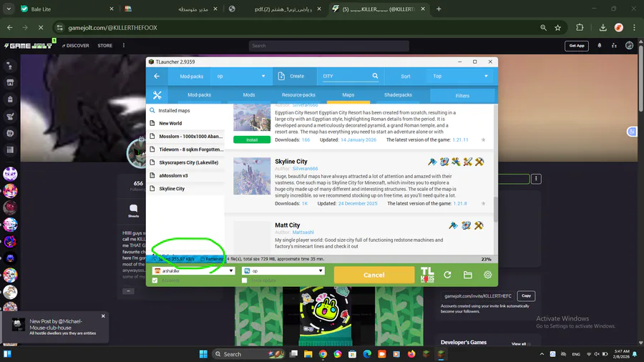Viewport: 644px width, 362px height.
Task: Click the download progress bar
Action: coord(321,259)
